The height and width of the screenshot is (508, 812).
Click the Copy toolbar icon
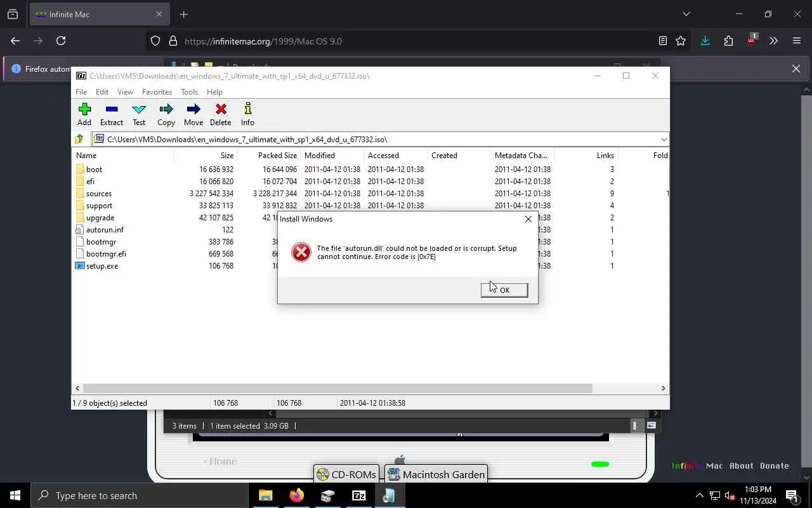pos(166,114)
